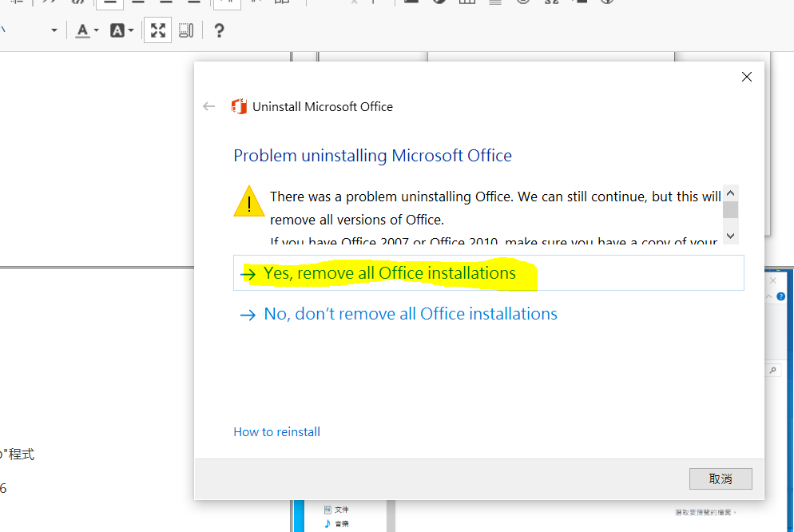The width and height of the screenshot is (794, 532).
Task: Select 音樂 in the background folder tree
Action: click(x=336, y=523)
